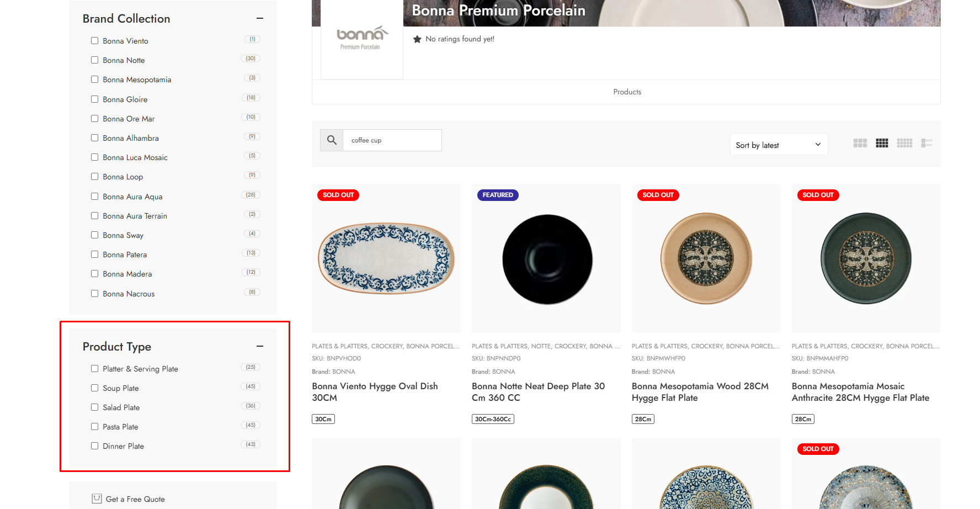Click the SKU: BNPMWHFPO text
980x509 pixels.
tap(658, 358)
